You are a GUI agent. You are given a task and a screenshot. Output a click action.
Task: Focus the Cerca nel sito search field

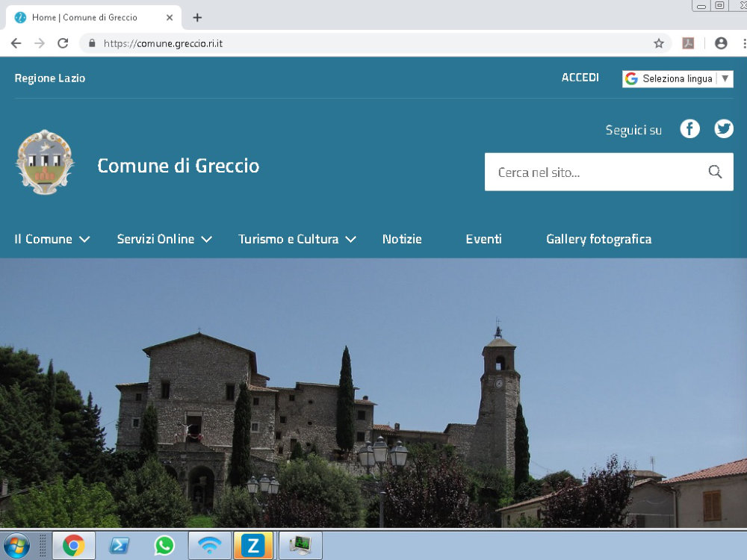(x=609, y=172)
